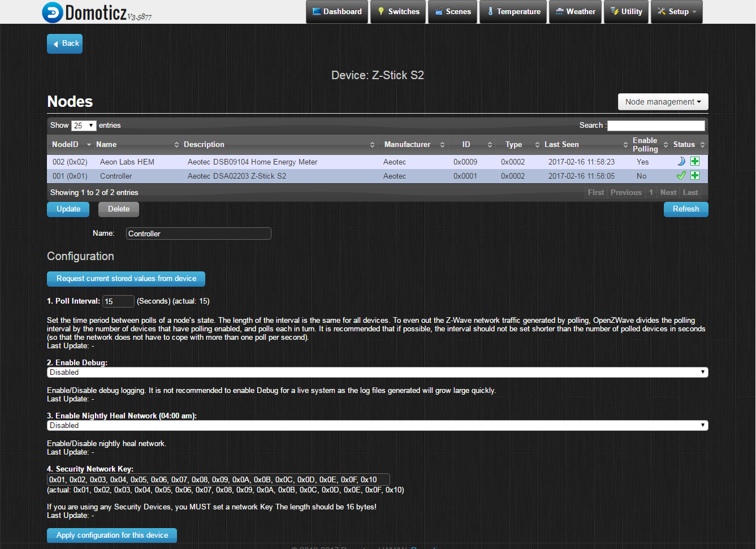Viewport: 756px width, 549px height.
Task: Sort table by NodeID column
Action: pyautogui.click(x=70, y=145)
